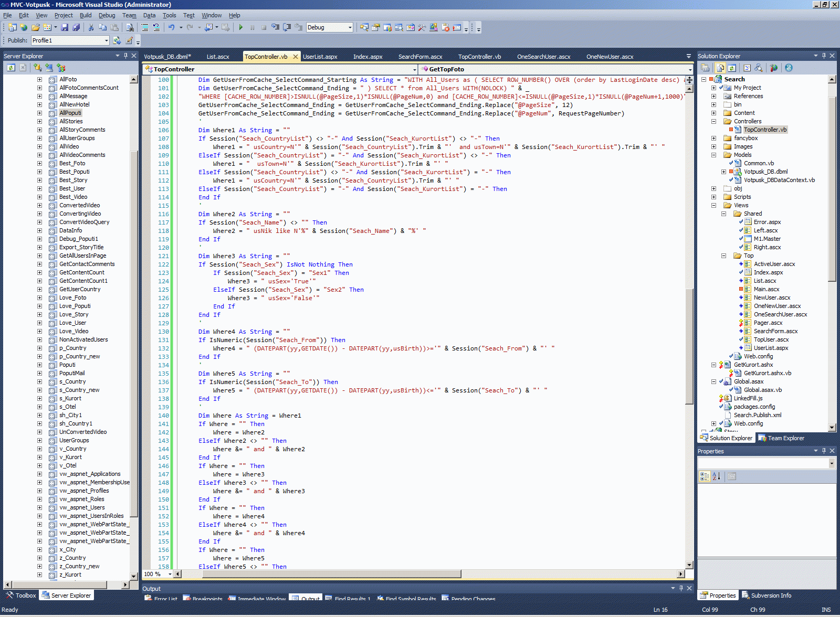Collapse the Controllers folder in Solution Explorer

point(713,121)
